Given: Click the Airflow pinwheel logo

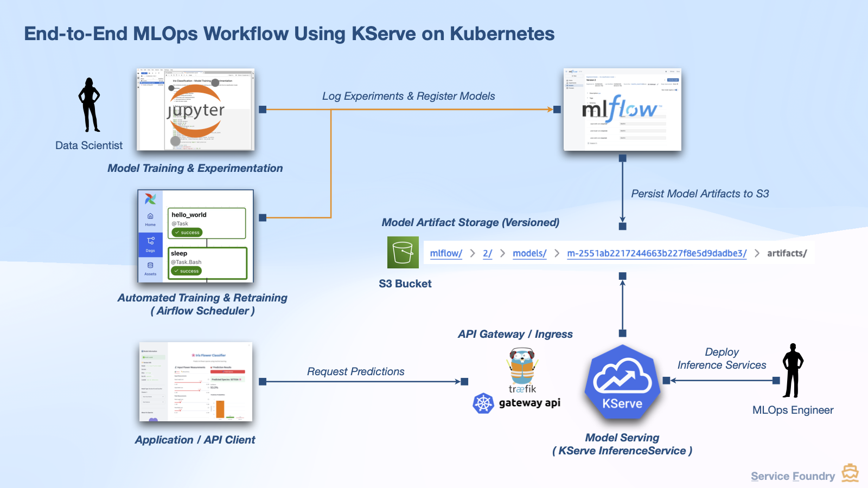Looking at the screenshot, I should (150, 198).
